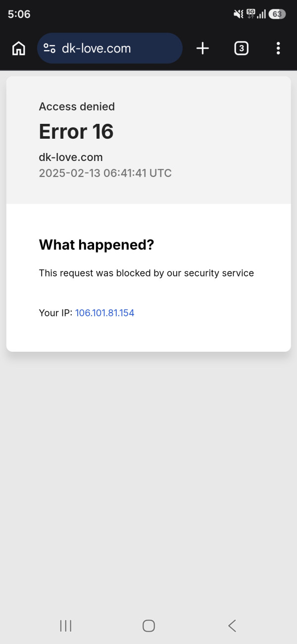Click the Error 16 heading
This screenshot has height=644, width=297.
click(76, 132)
